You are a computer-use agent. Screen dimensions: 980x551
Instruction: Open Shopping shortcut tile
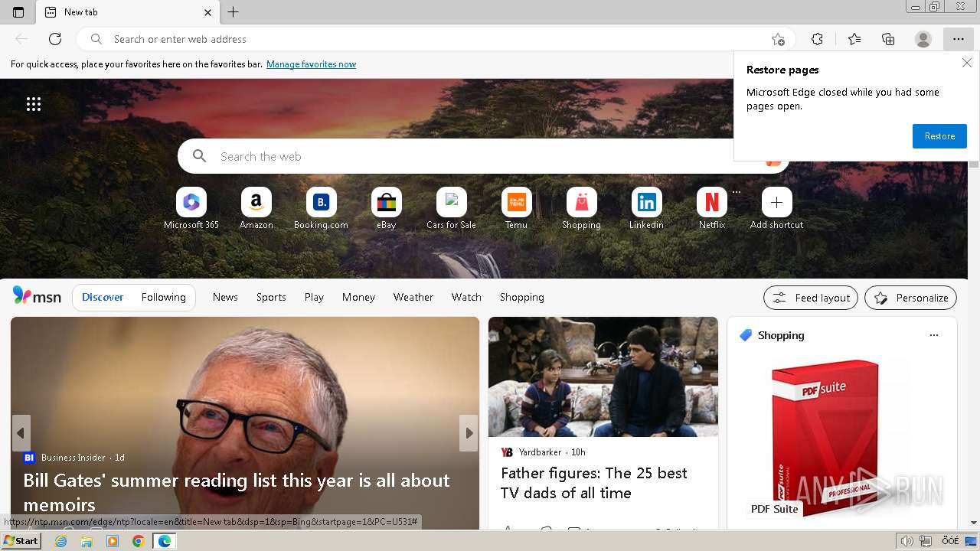point(582,208)
